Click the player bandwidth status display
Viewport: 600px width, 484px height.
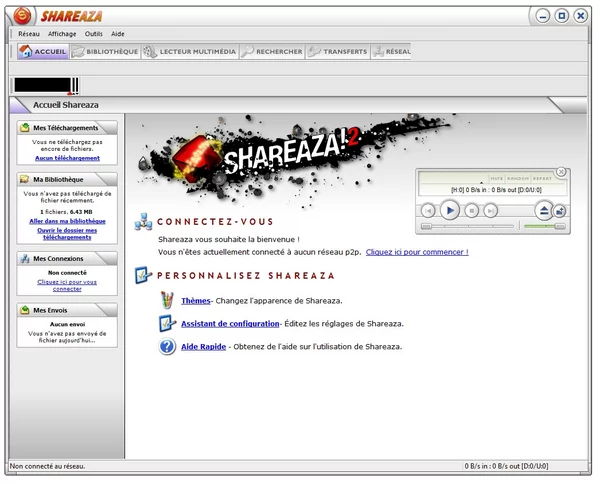(x=496, y=190)
